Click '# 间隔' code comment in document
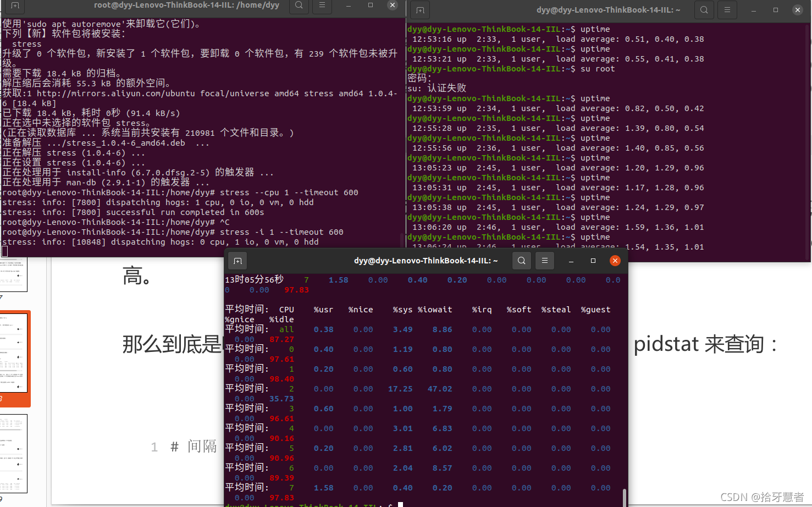The height and width of the screenshot is (507, 812). [194, 447]
